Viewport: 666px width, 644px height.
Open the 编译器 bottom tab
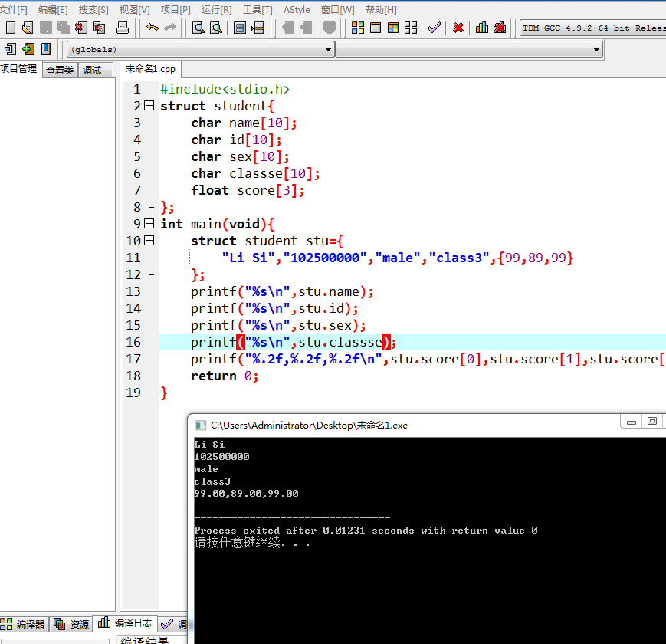(23, 623)
